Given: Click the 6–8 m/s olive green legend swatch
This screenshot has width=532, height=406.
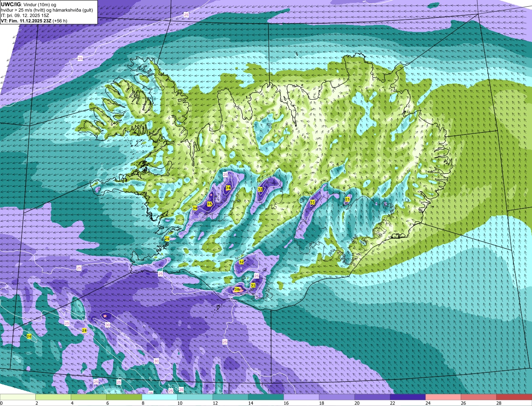Looking at the screenshot, I should 124,397.
